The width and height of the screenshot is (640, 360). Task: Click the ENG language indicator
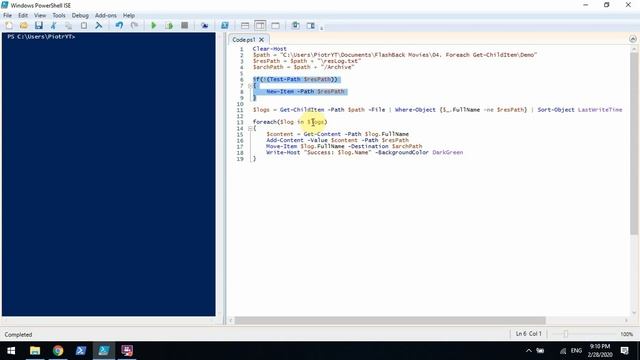coord(576,351)
